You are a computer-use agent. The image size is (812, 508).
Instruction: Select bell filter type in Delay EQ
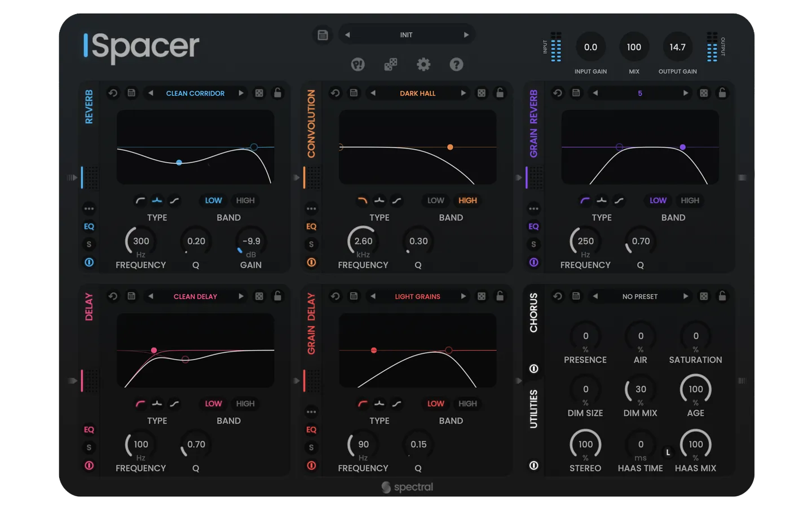click(157, 404)
